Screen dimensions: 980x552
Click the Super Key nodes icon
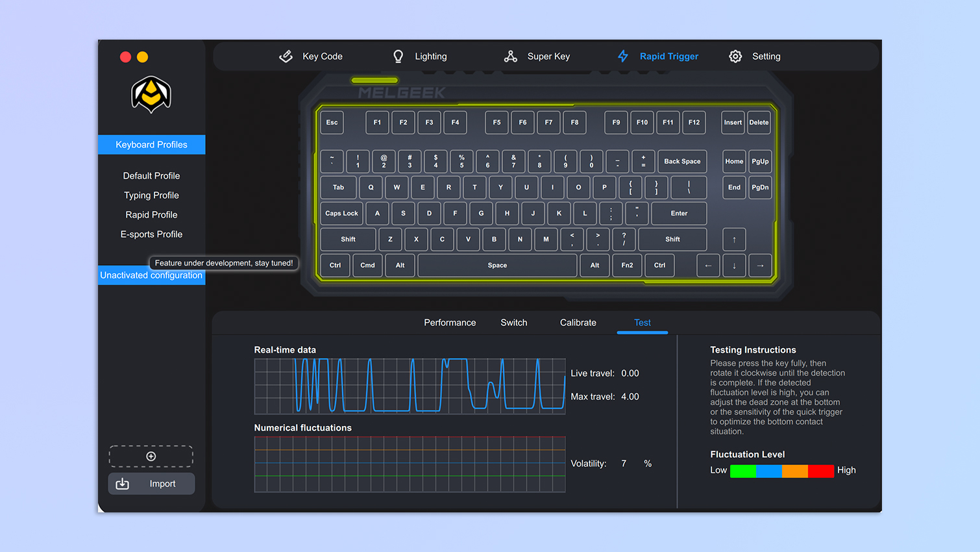point(511,56)
